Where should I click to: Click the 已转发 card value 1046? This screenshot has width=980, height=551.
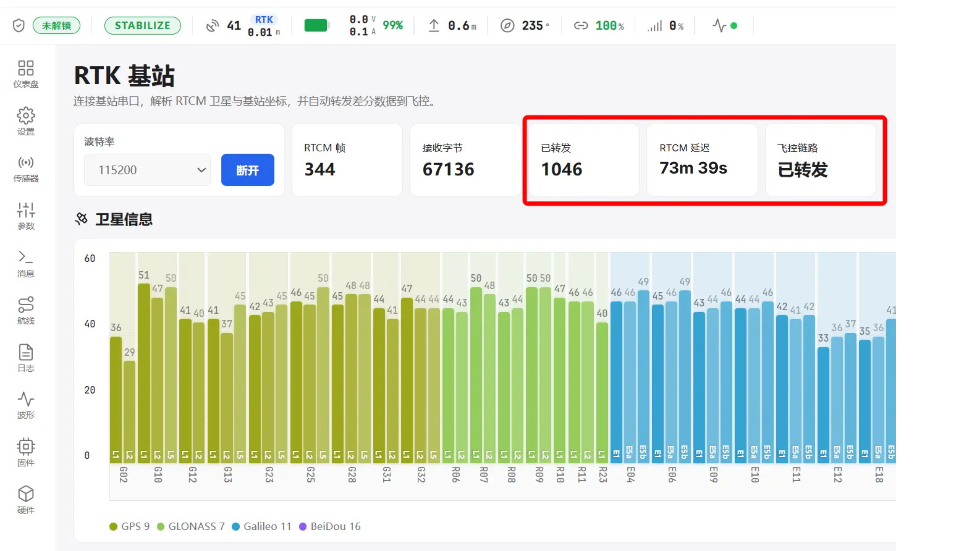point(561,169)
